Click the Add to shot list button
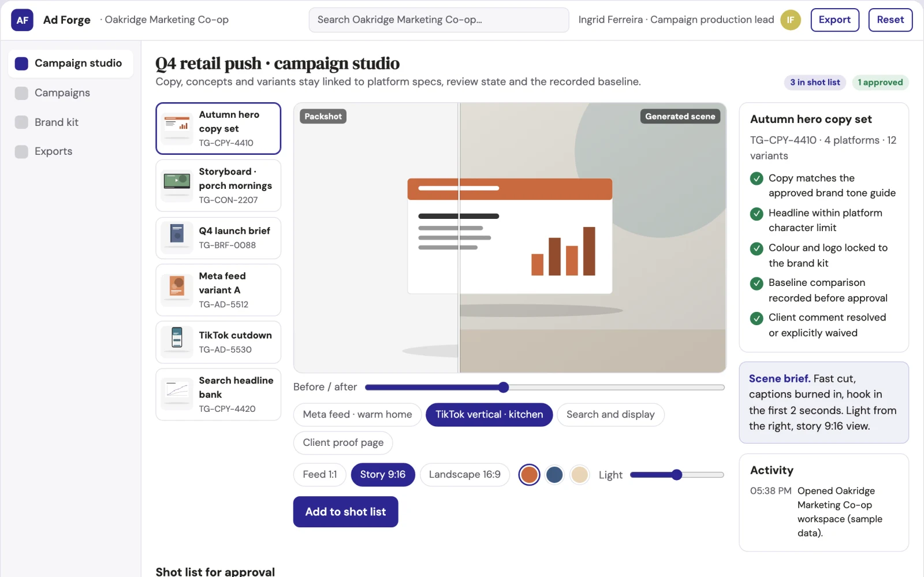Image resolution: width=924 pixels, height=577 pixels. click(345, 512)
